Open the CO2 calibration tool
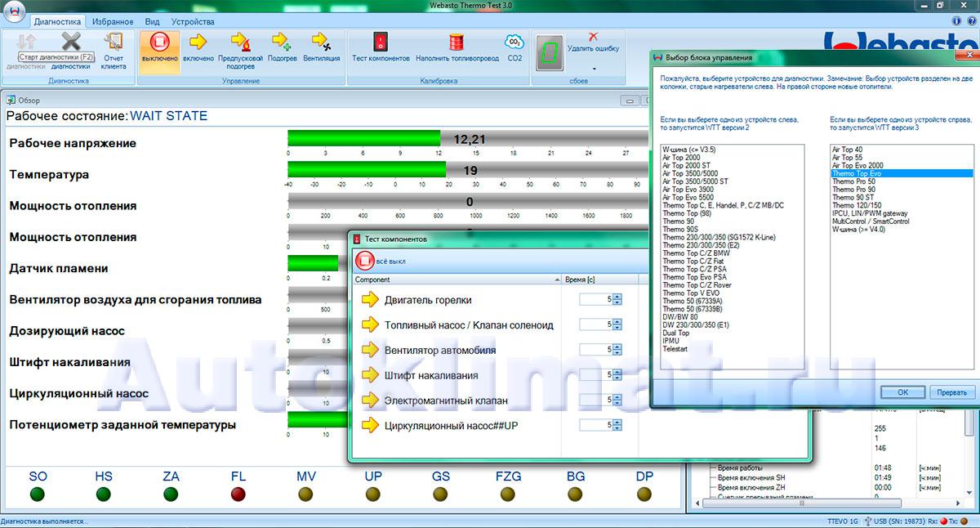The width and height of the screenshot is (980, 528). pos(514,43)
